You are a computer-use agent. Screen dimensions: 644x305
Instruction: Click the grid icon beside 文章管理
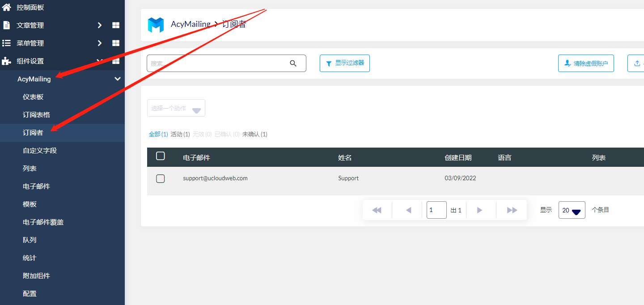[x=116, y=25]
